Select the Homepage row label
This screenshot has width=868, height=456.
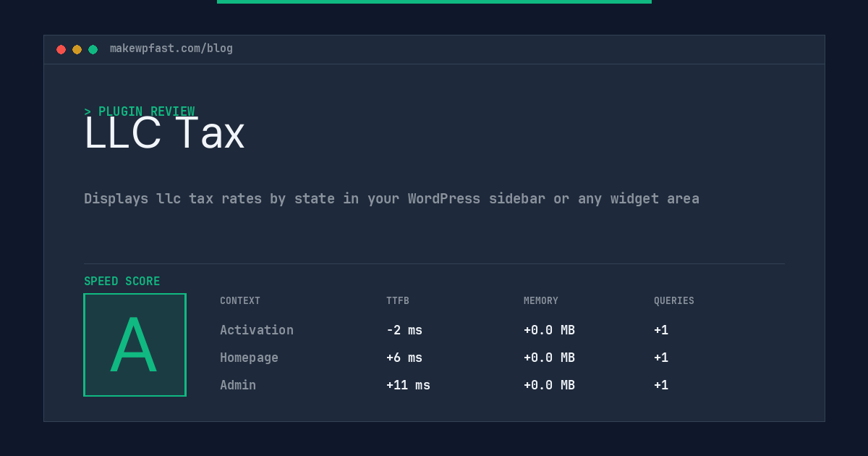(x=249, y=358)
